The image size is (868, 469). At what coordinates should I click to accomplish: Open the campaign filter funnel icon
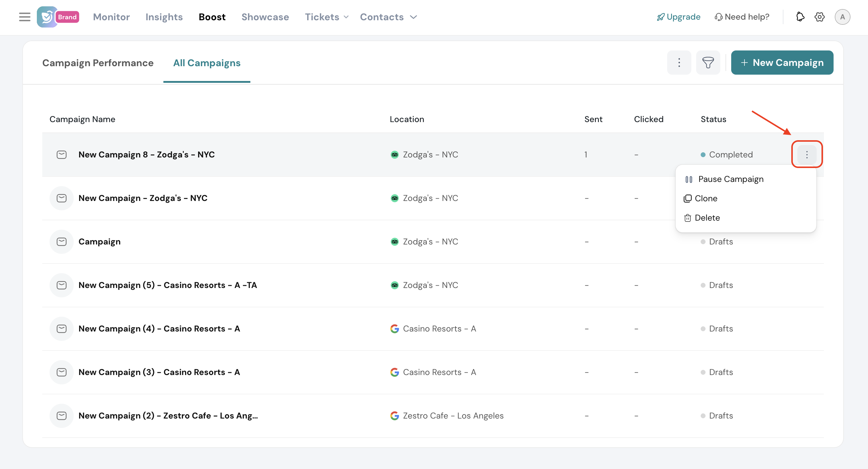[708, 63]
